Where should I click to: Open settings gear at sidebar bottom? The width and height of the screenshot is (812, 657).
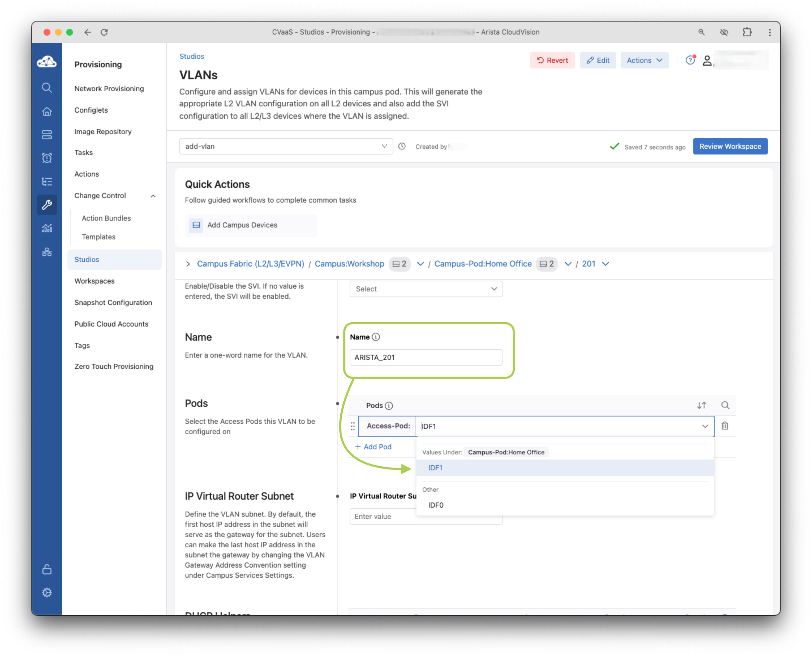point(46,592)
